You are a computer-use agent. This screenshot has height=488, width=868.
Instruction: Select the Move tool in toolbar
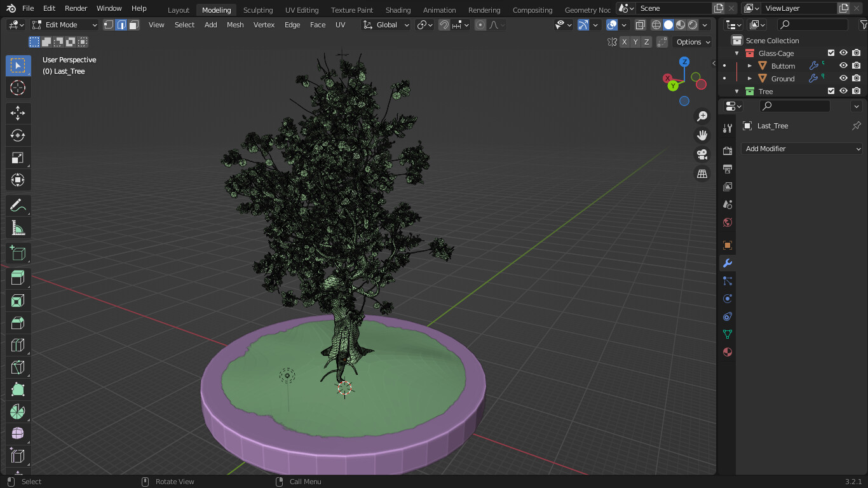click(18, 113)
